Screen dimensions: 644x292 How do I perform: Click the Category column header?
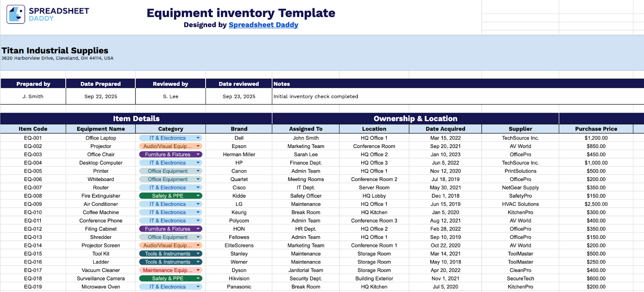171,129
